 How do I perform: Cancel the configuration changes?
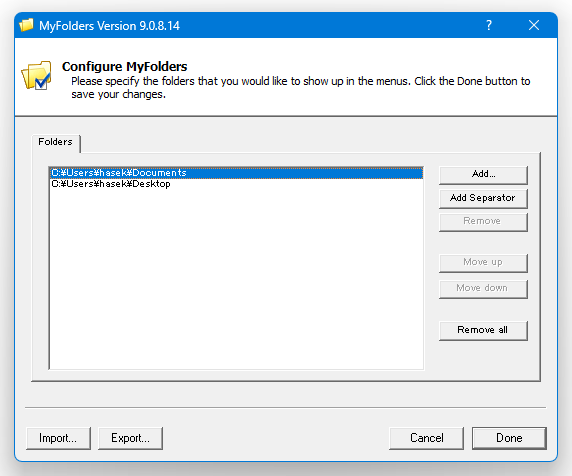point(426,438)
